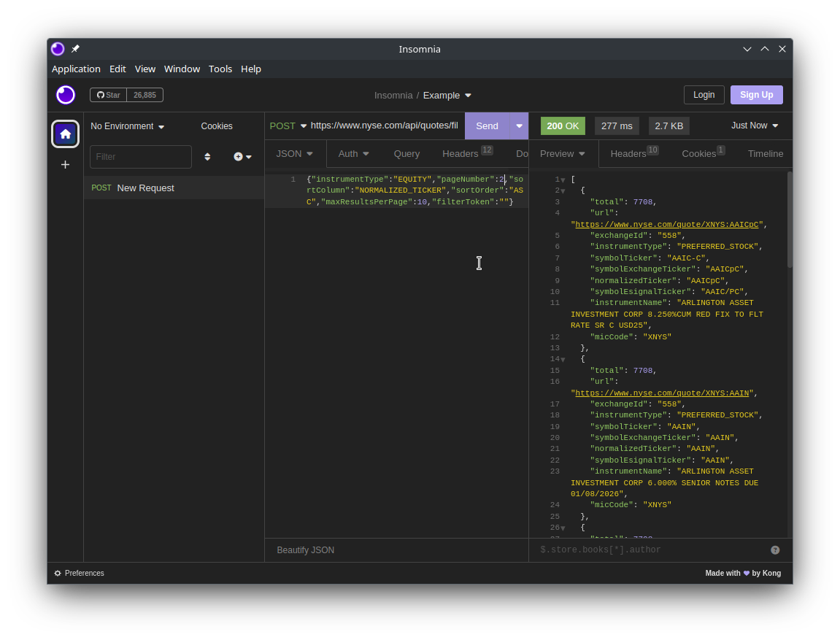Click the Beautify JSON button

coord(305,550)
